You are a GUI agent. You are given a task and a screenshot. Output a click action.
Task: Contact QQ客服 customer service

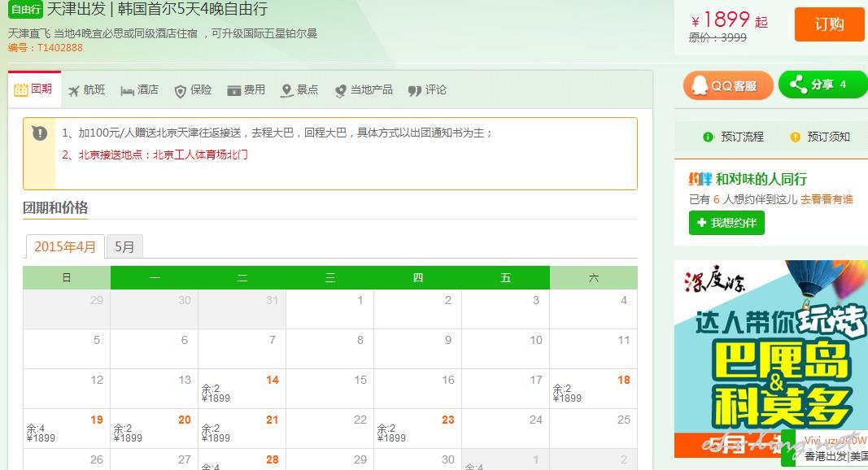[727, 85]
